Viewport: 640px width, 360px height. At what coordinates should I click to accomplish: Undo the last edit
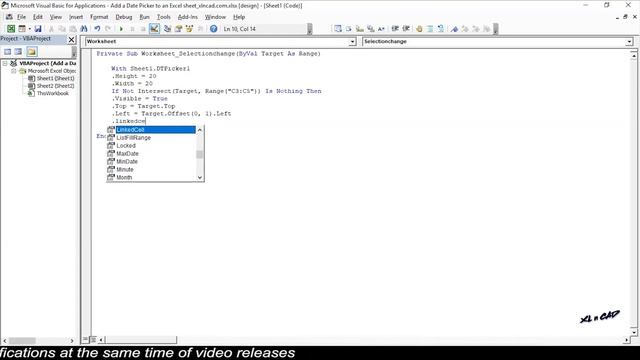97,29
